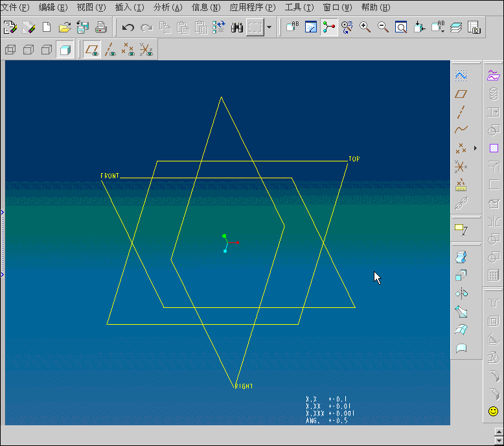Open the 信息(N) menu
This screenshot has height=446, width=504.
click(206, 7)
